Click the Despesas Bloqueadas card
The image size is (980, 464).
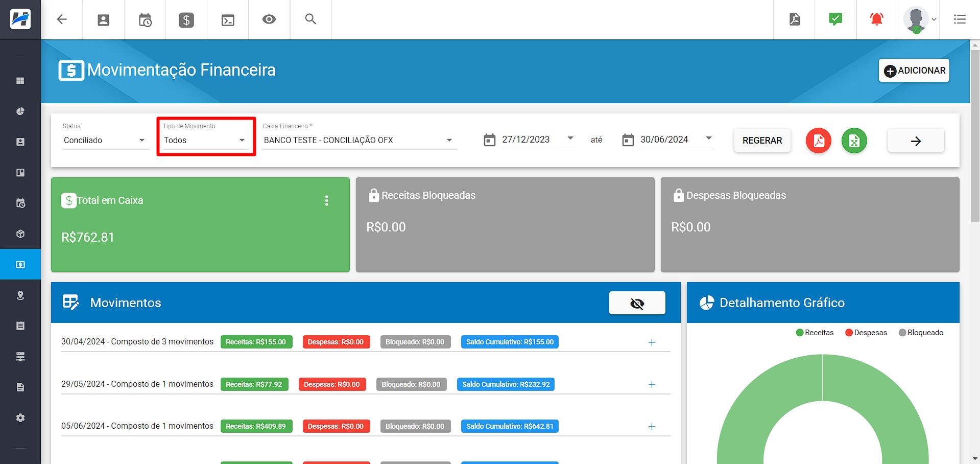(810, 225)
